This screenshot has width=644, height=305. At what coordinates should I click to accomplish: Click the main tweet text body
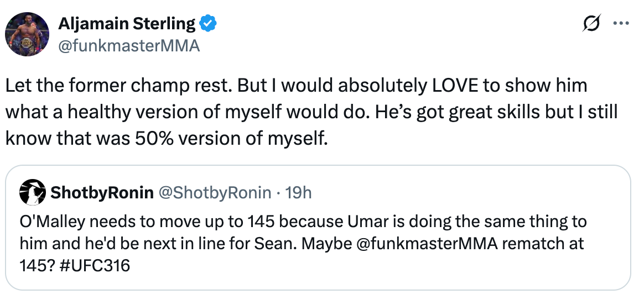tap(311, 112)
